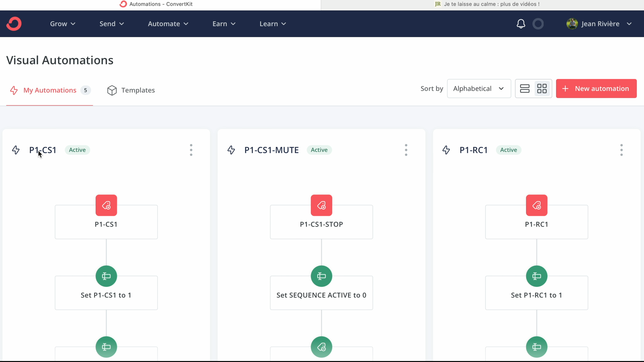This screenshot has width=644, height=362.
Task: Click Set P1-RC1 to 1 action icon
Action: (x=536, y=276)
